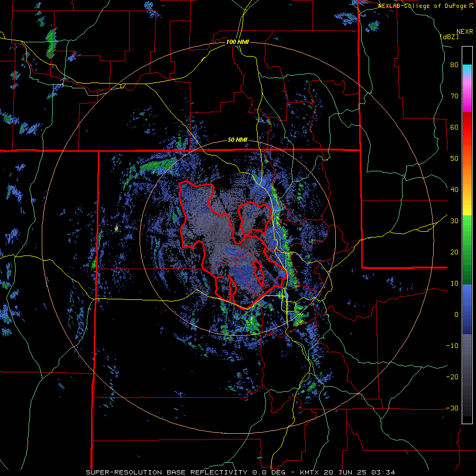Image resolution: width=476 pixels, height=476 pixels.
Task: Click the 60 value on the dBZ scale
Action: tap(454, 127)
